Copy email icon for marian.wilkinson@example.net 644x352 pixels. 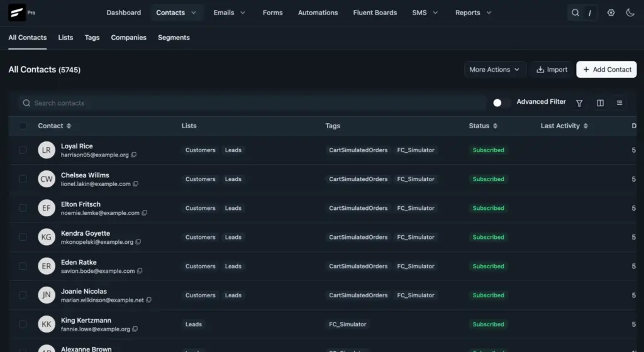(148, 300)
